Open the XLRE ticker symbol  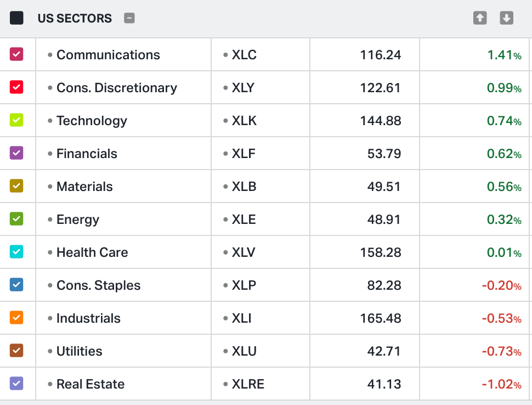pos(248,384)
